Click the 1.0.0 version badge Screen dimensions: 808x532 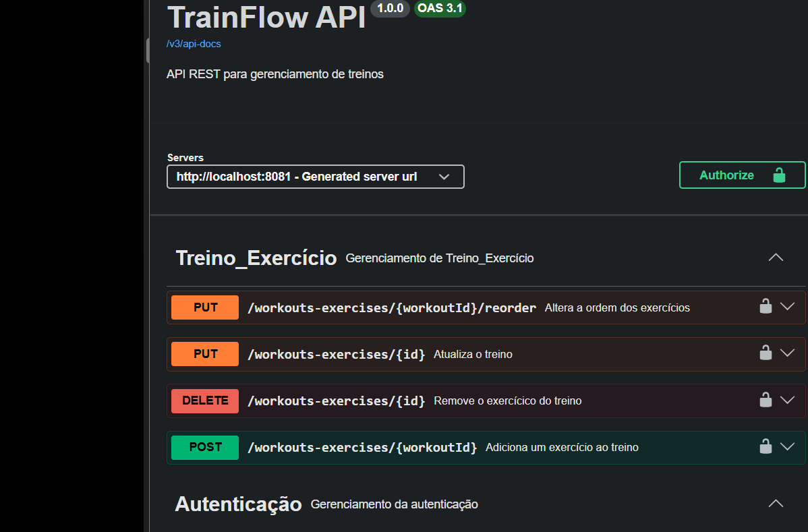click(x=390, y=8)
